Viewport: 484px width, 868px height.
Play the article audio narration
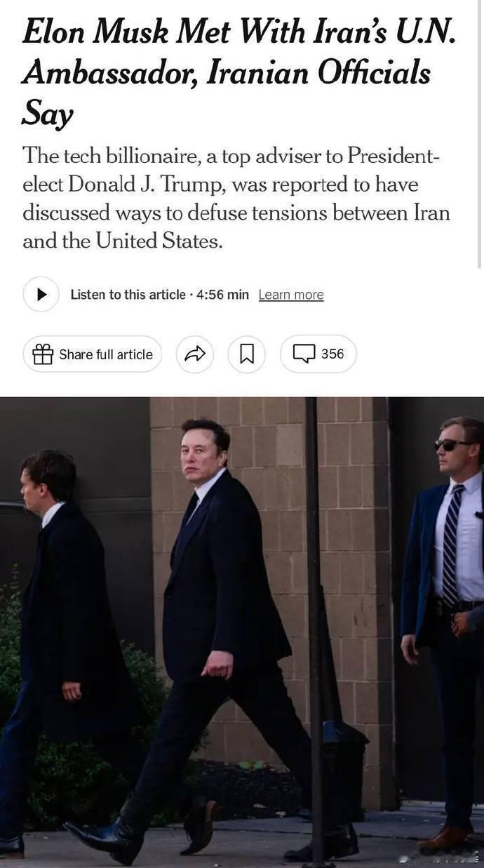pyautogui.click(x=41, y=294)
